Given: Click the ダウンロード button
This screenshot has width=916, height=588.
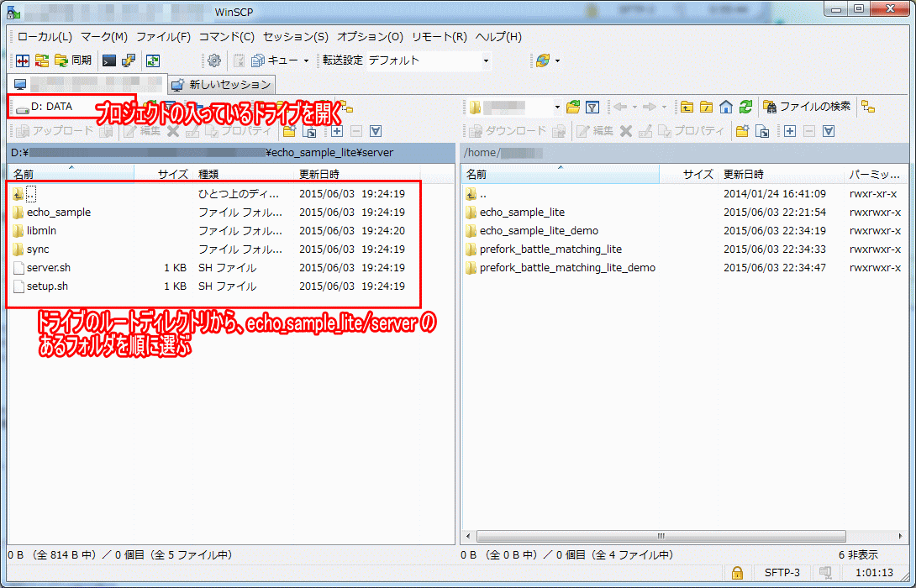Looking at the screenshot, I should [508, 131].
